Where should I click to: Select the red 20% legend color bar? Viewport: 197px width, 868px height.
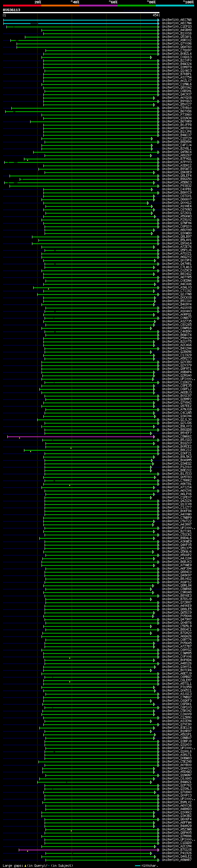22,6
